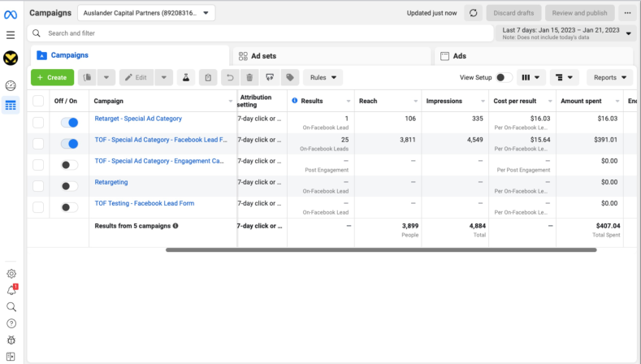Turn on TOF Testing - Facebook Lead Form switch

pyautogui.click(x=70, y=207)
